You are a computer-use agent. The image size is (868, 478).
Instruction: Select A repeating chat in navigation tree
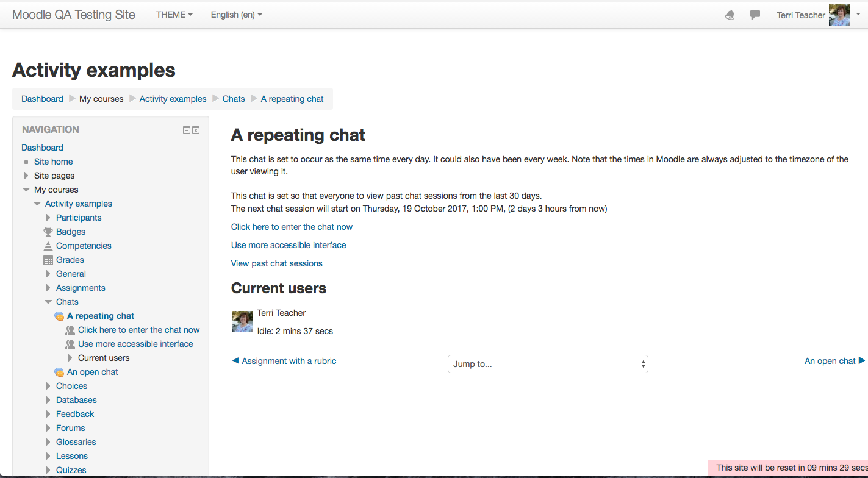101,316
